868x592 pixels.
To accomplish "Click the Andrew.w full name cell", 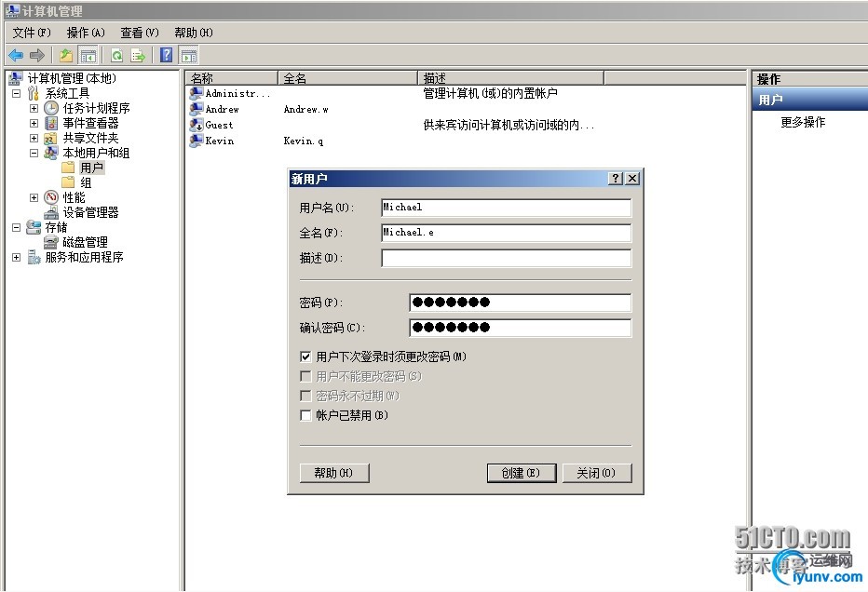I will click(306, 110).
